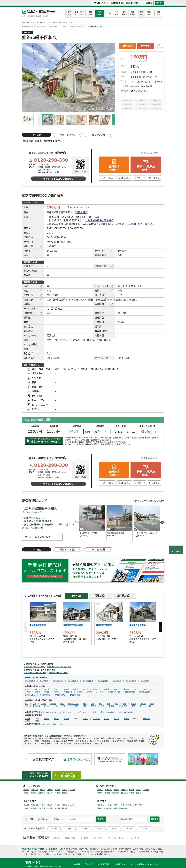The image size is (186, 868).
Task: Open ローンシミュレーション link under the price
Action: (x=139, y=61)
